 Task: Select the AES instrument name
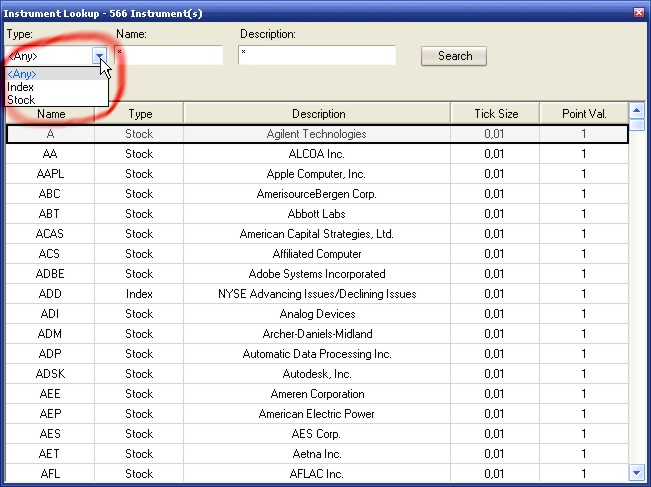point(50,433)
